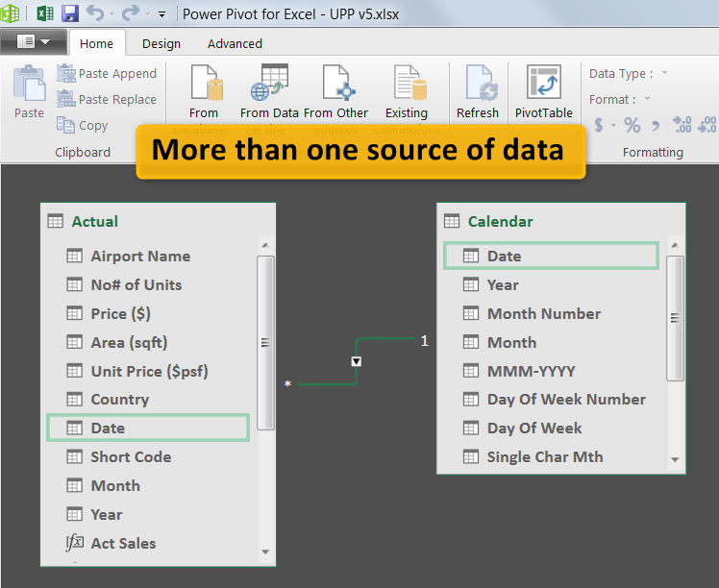Select Area (sqft) field
719x588 pixels.
(x=148, y=342)
